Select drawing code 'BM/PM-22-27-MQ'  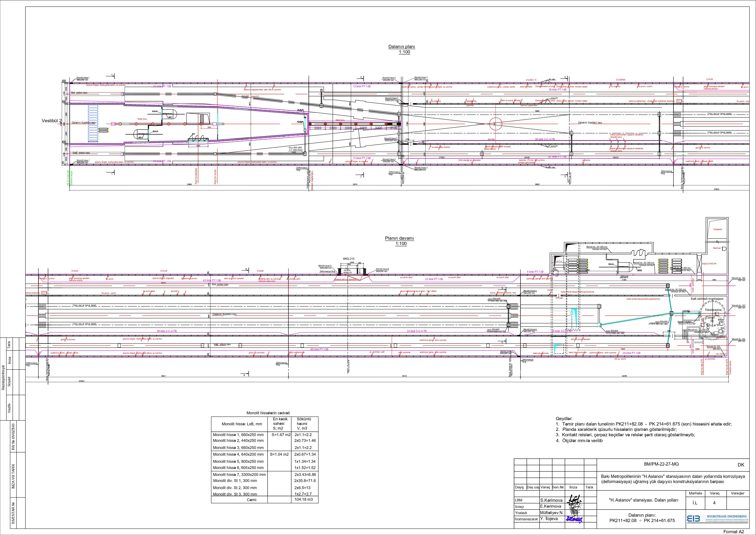pyautogui.click(x=661, y=464)
